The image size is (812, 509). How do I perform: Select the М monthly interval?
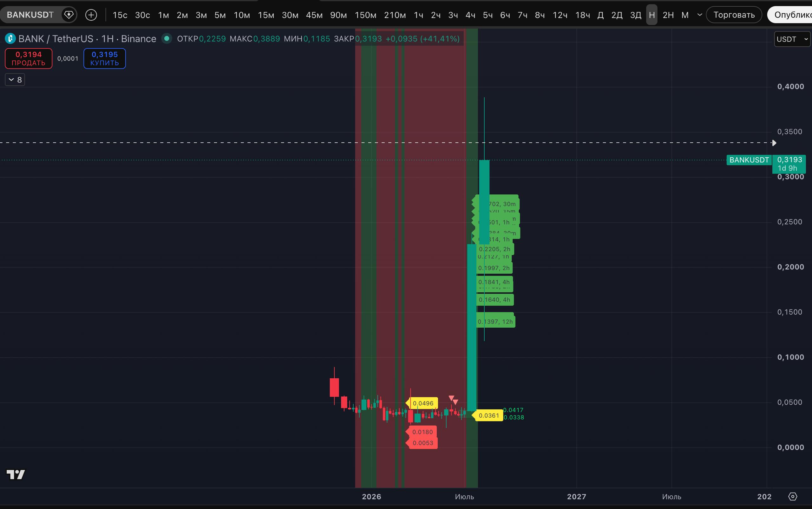[x=685, y=15]
